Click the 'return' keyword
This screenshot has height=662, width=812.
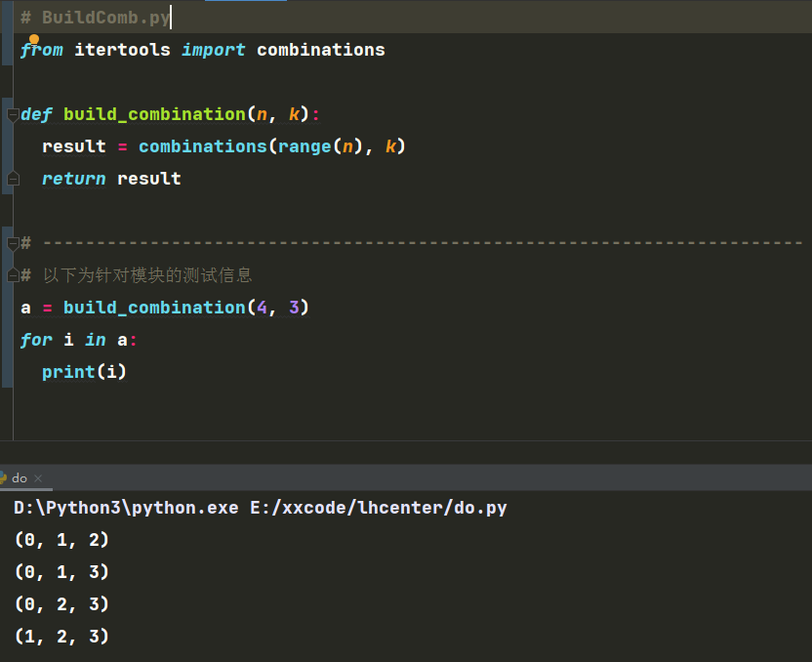pos(73,179)
